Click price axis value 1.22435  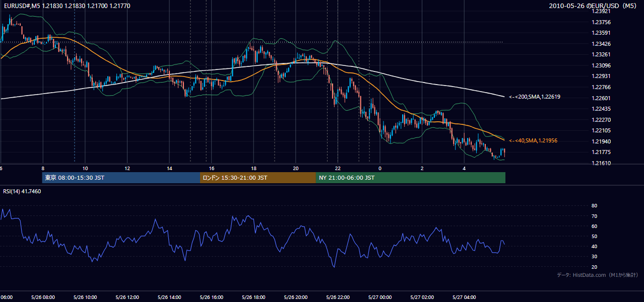coord(601,109)
